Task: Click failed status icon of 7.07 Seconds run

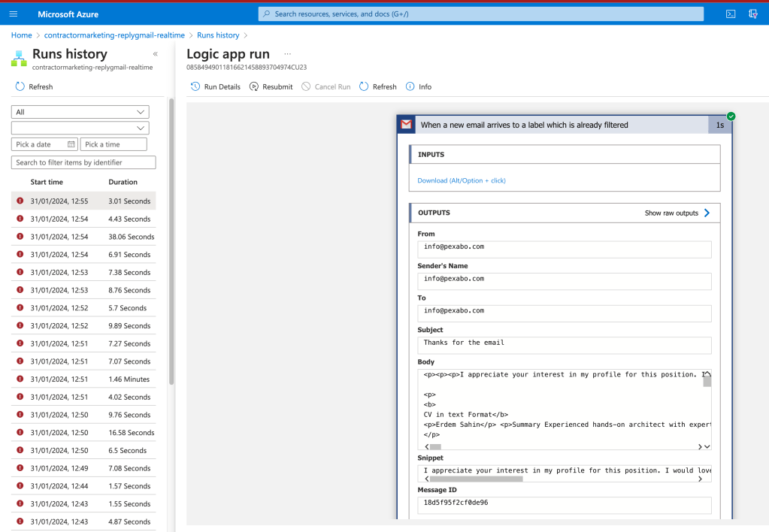Action: click(20, 361)
